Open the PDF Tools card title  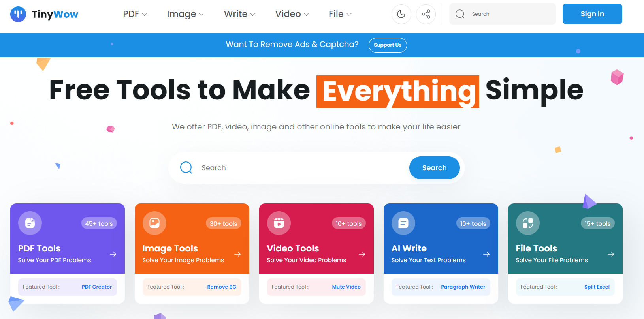coord(40,248)
